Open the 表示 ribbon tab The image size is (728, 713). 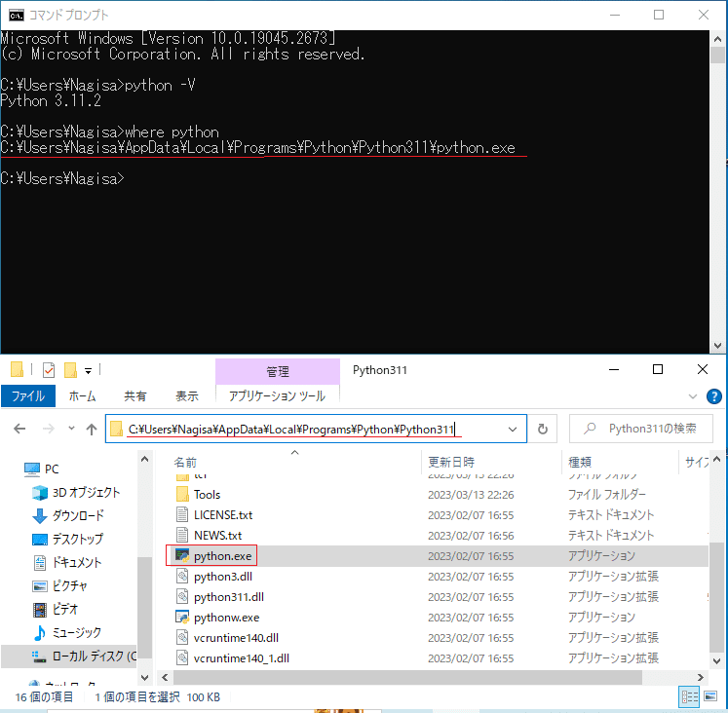(x=187, y=396)
